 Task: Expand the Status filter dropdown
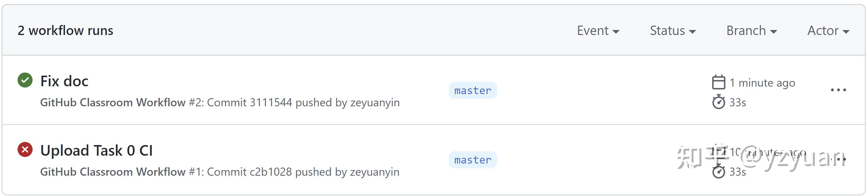pos(673,31)
